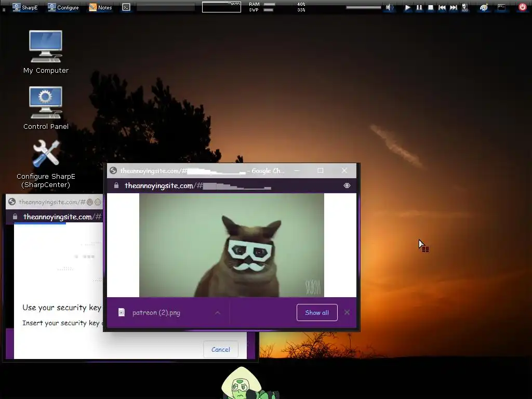Viewport: 532px width, 399px height.
Task: Click the red power button icon
Action: click(523, 7)
